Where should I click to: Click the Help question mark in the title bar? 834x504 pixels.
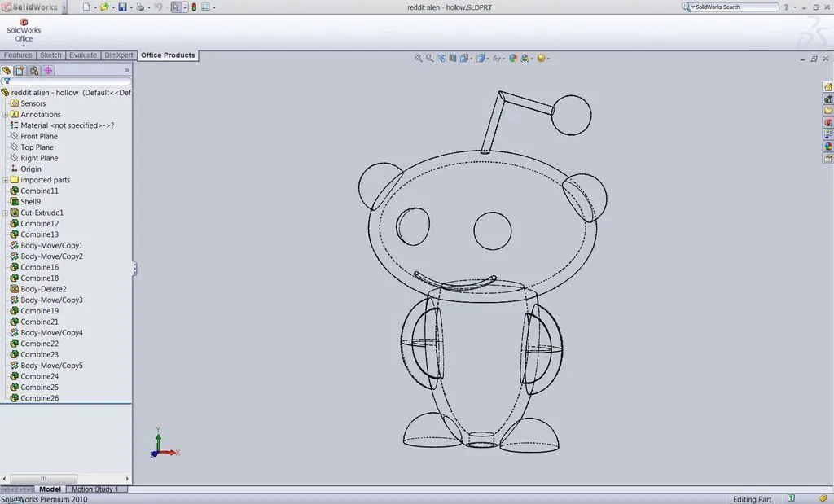[787, 7]
